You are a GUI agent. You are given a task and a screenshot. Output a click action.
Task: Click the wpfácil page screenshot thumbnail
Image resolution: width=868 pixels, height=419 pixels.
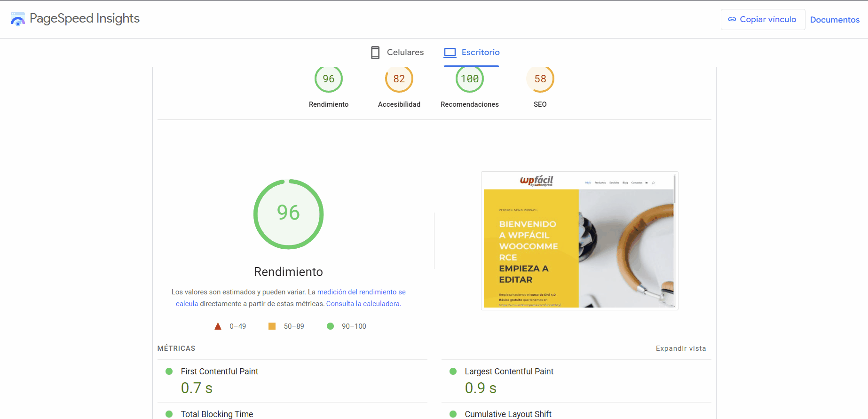(579, 241)
